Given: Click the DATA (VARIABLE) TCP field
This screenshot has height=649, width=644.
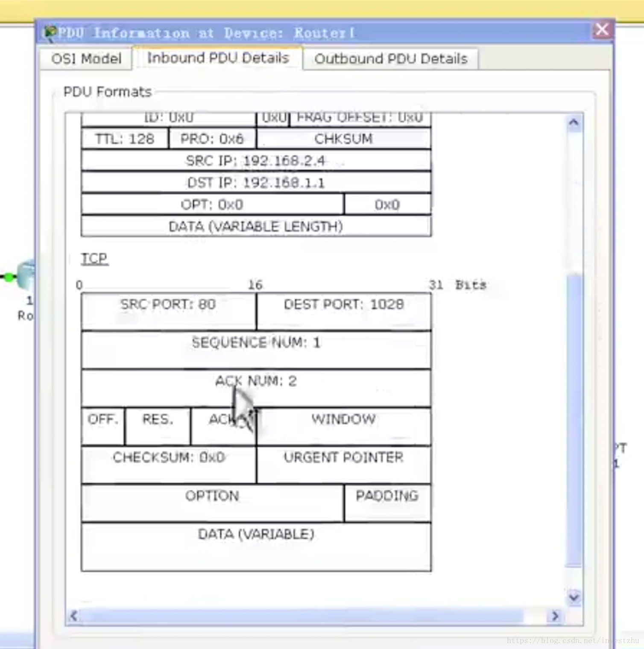Looking at the screenshot, I should pos(256,547).
